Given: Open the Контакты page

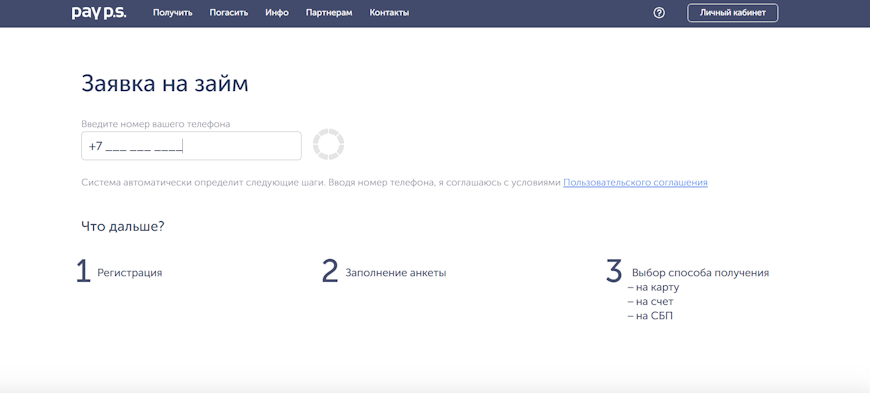Looking at the screenshot, I should click(389, 13).
